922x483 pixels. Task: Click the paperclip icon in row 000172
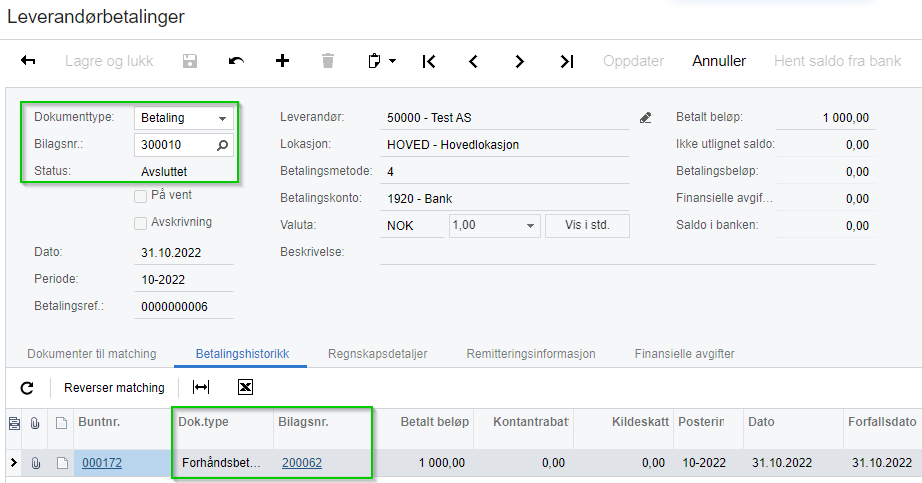pos(35,464)
